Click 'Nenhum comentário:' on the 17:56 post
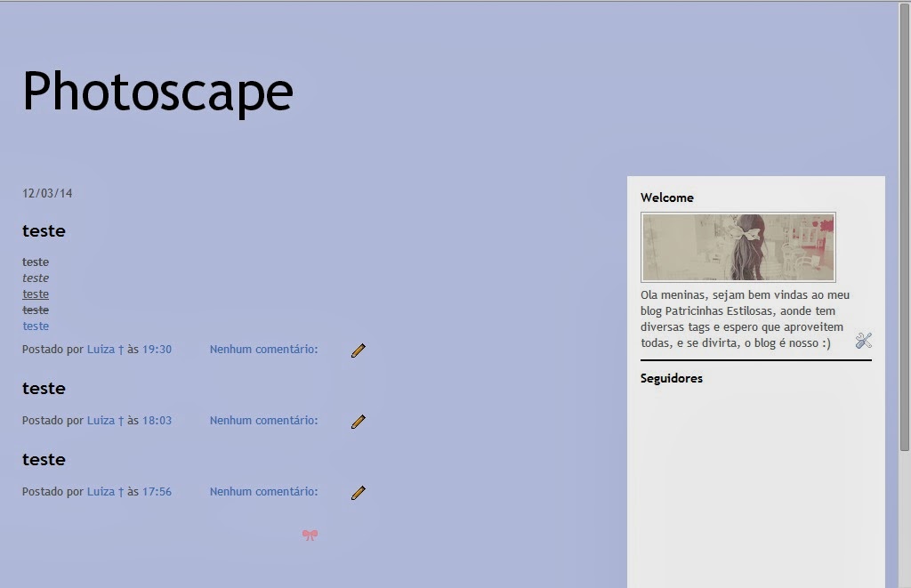Screen dimensions: 911x588 coord(263,492)
